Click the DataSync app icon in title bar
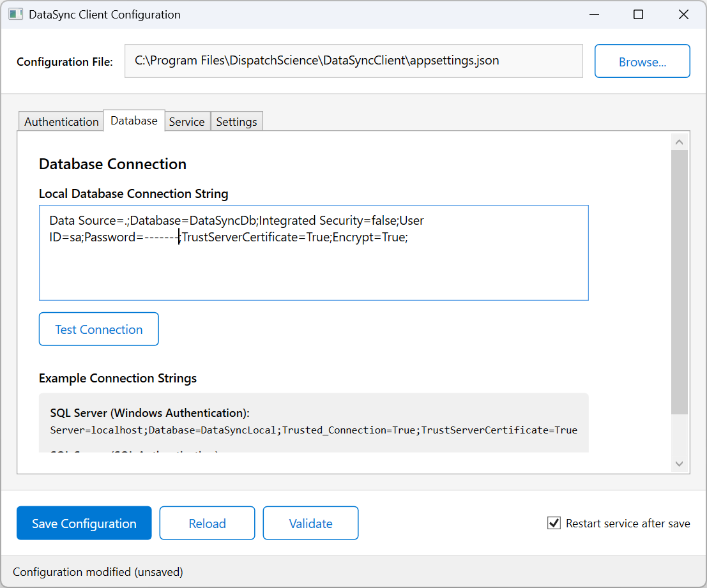Viewport: 707px width, 588px height. (15, 13)
